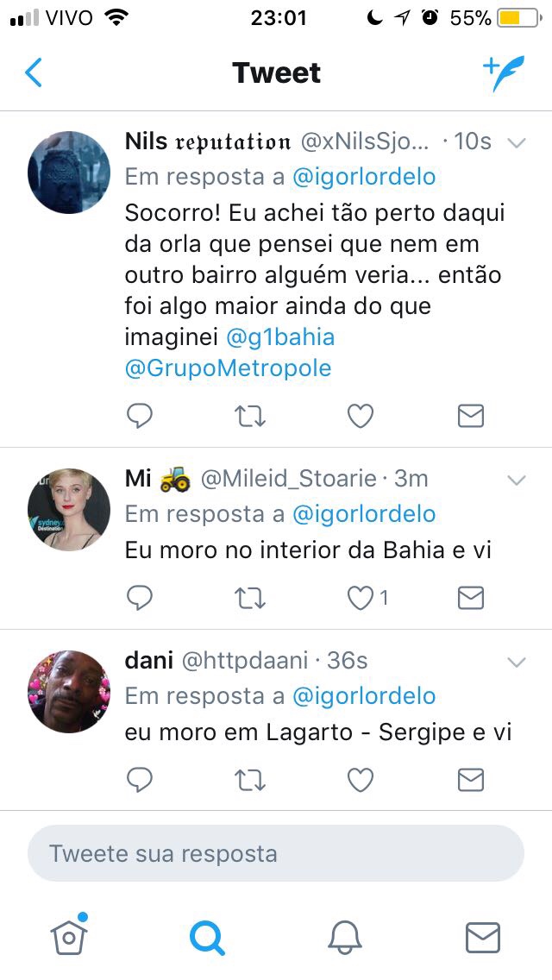Go back using the left arrow

[x=33, y=72]
